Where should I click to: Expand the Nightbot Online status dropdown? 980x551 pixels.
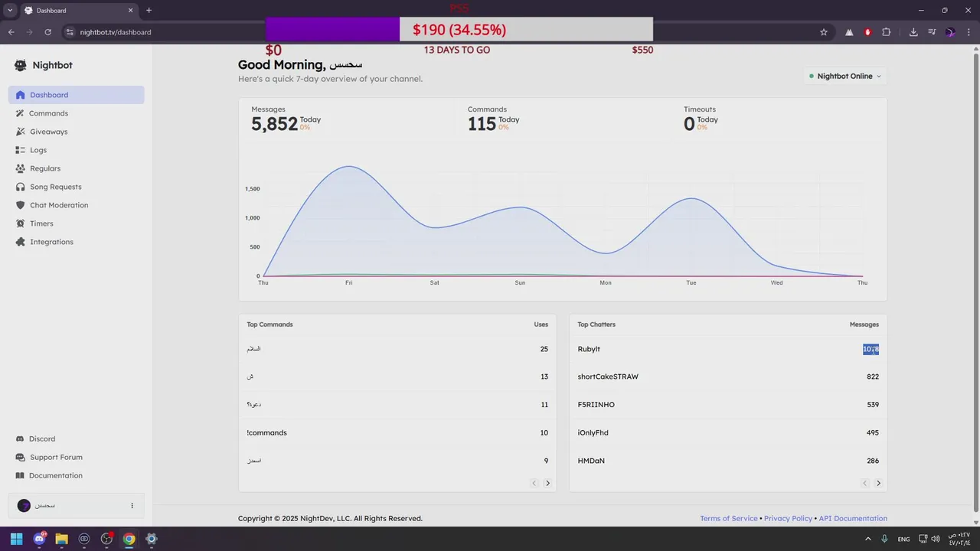click(845, 76)
